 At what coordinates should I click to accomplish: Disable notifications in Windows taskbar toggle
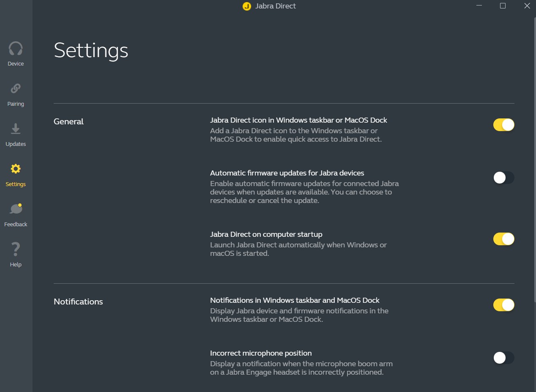coord(503,305)
